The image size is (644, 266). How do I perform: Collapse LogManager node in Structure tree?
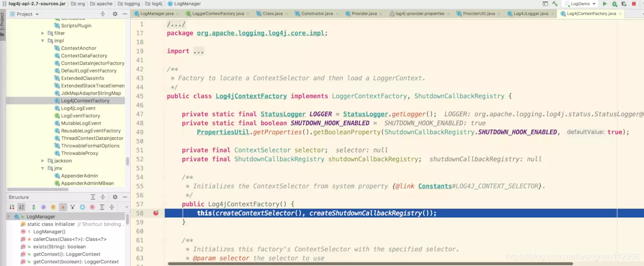(x=9, y=217)
